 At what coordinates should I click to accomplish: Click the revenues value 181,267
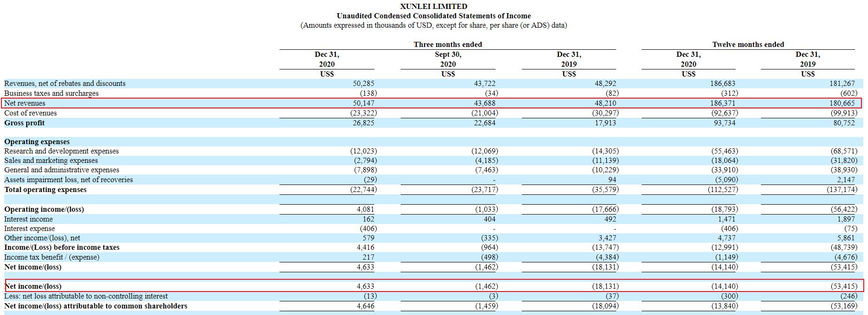click(842, 84)
